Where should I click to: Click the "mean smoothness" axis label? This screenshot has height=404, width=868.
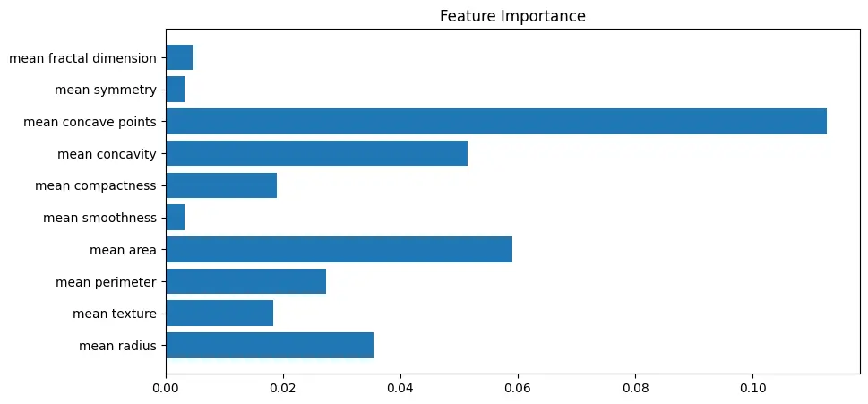click(100, 218)
